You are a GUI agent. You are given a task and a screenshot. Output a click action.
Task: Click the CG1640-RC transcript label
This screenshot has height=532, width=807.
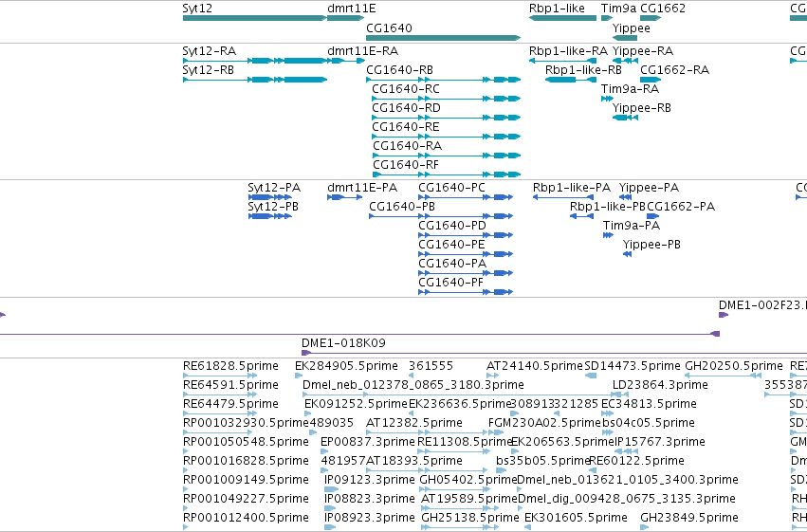406,89
